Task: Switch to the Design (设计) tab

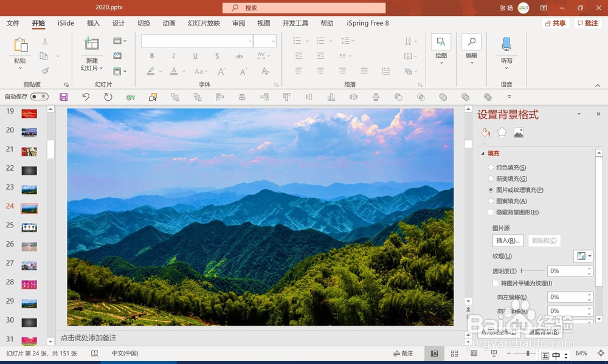Action: point(119,23)
